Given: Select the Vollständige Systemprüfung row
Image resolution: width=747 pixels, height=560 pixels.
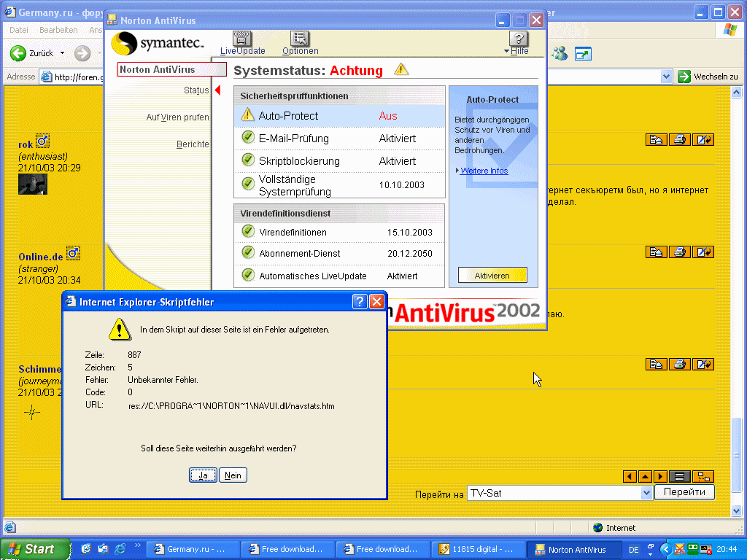Looking at the screenshot, I should pyautogui.click(x=339, y=185).
